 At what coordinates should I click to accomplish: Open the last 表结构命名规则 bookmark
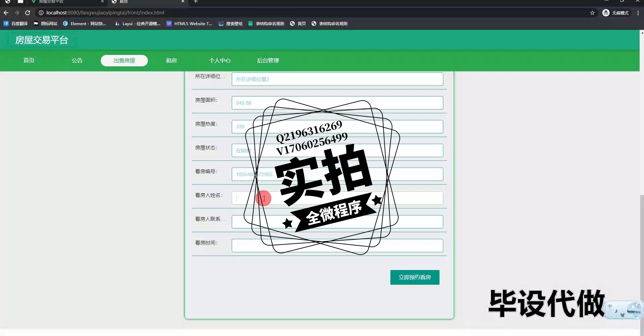(329, 23)
